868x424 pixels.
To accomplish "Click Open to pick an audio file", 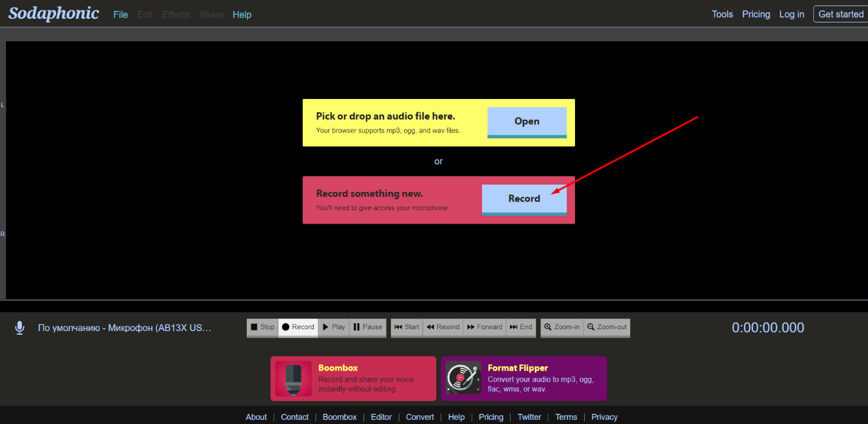I will tap(527, 122).
